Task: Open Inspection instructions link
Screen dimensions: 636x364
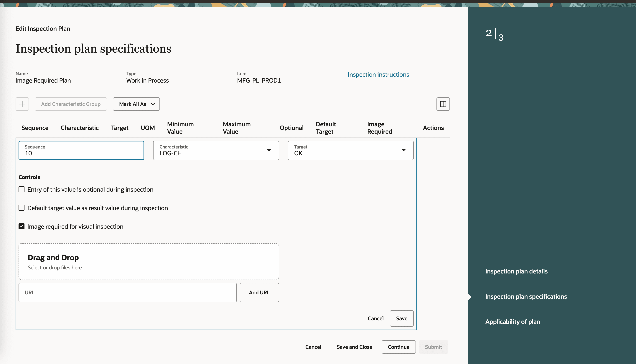Action: (x=378, y=74)
